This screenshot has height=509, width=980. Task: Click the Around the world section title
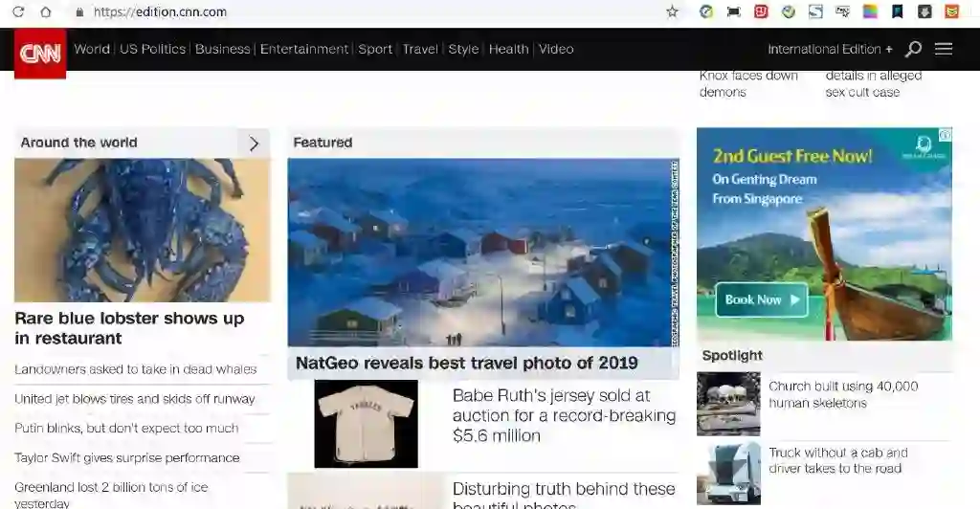pos(78,143)
